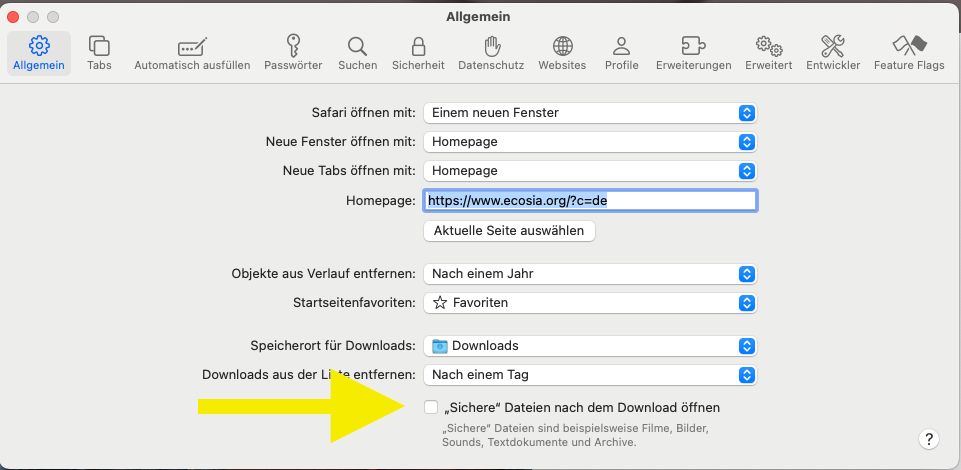Viewport: 961px width, 470px height.
Task: Change the Speicherort für Downloads folder
Action: point(590,346)
